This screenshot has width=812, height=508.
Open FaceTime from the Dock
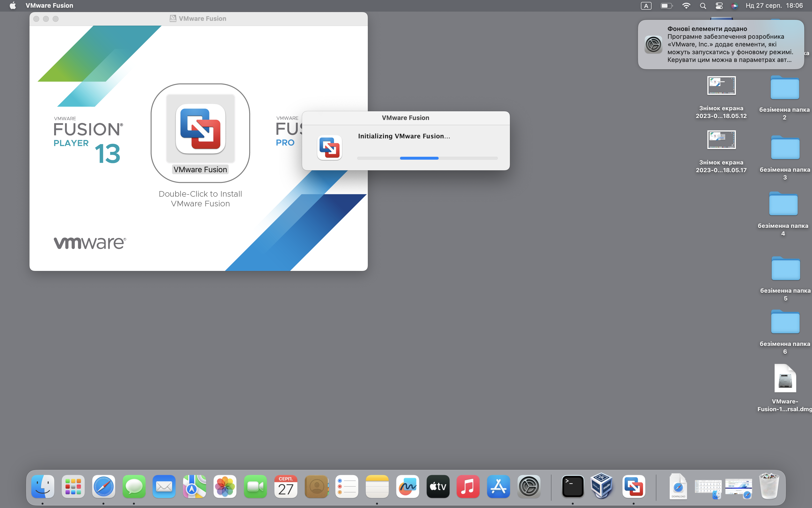pos(255,486)
